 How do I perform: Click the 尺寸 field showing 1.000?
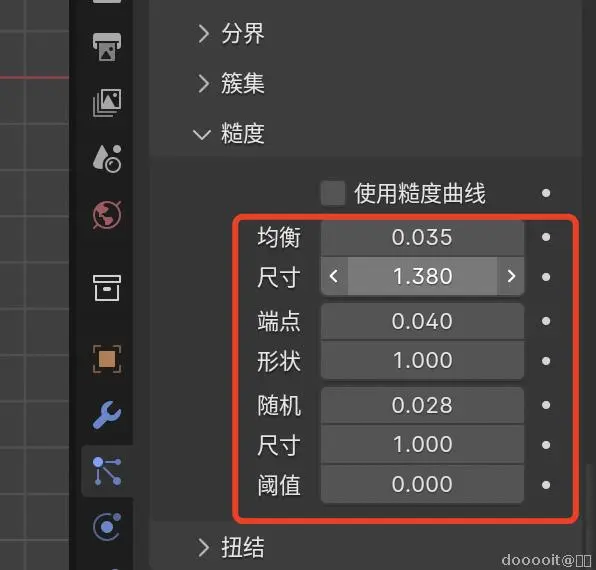tap(422, 445)
